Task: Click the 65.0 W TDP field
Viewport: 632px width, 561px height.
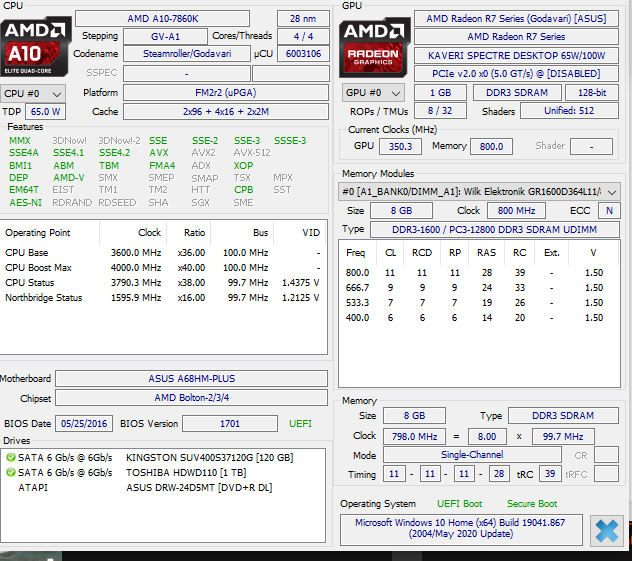Action: (46, 112)
